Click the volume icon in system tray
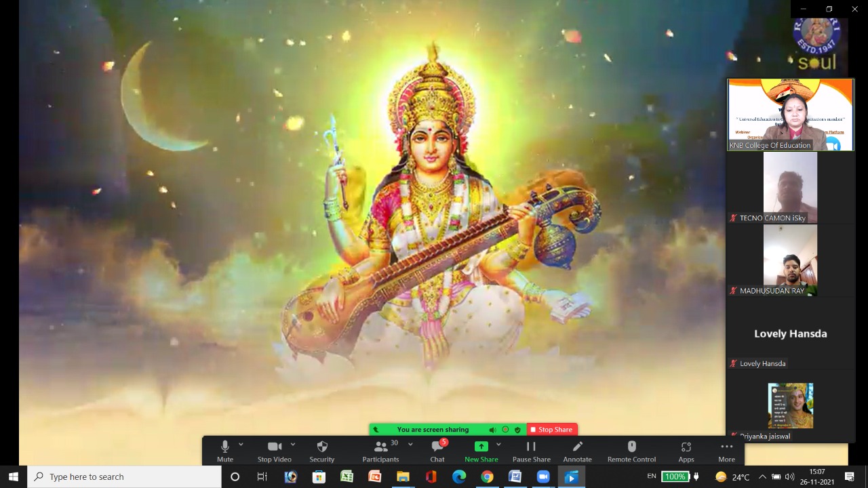 point(789,477)
